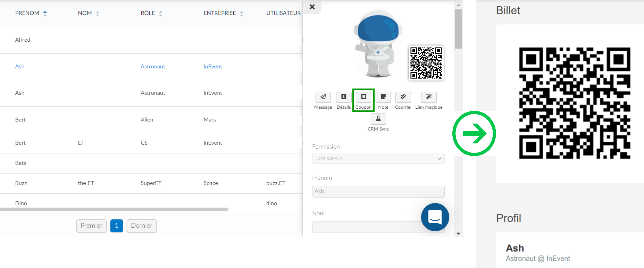Open the live chat bubble
Screen dimensions: 644x268
pos(435,217)
